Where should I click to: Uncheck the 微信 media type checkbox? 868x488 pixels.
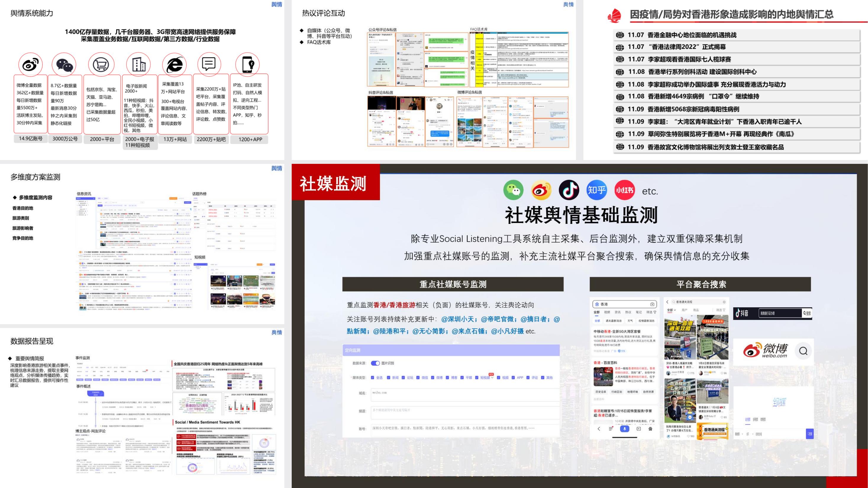(418, 378)
